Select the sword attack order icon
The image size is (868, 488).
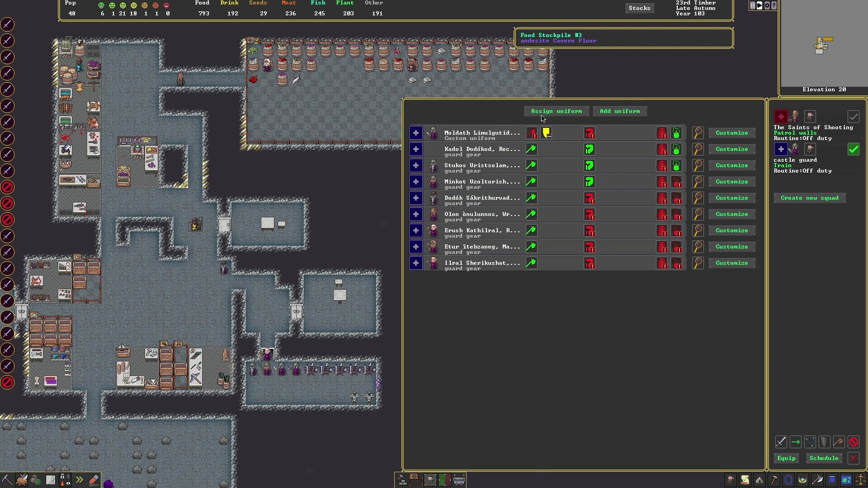tap(781, 442)
